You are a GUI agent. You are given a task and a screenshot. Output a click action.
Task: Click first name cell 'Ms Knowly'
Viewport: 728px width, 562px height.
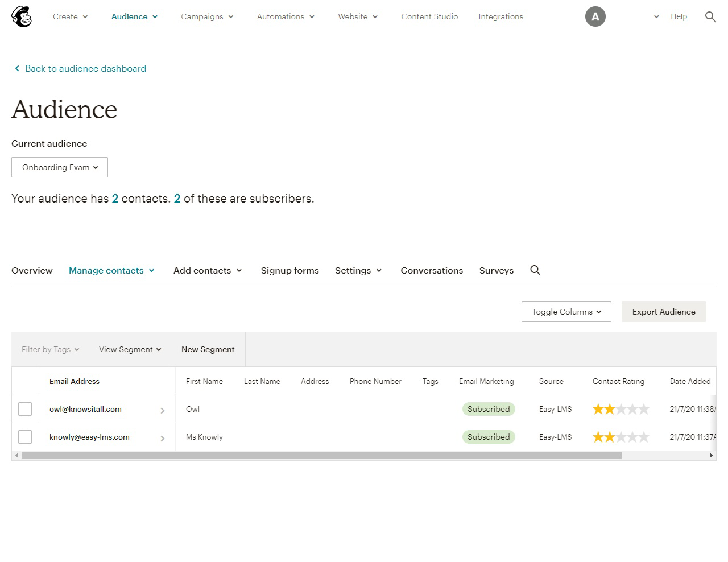(204, 437)
